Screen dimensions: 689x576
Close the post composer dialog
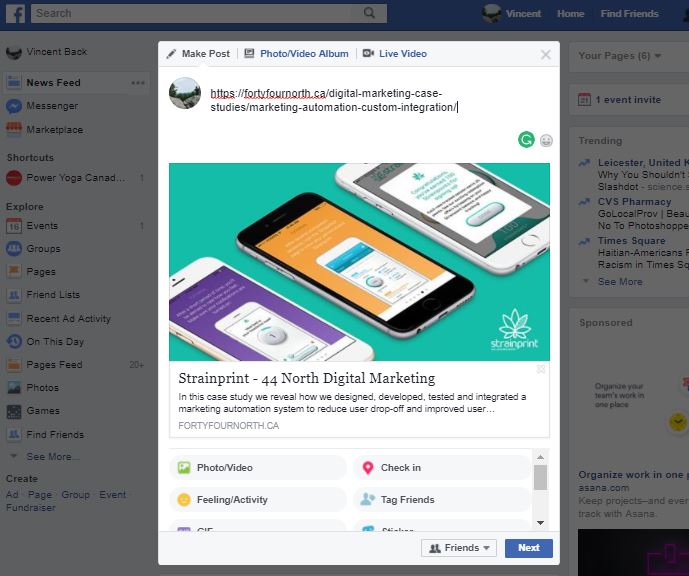(546, 54)
